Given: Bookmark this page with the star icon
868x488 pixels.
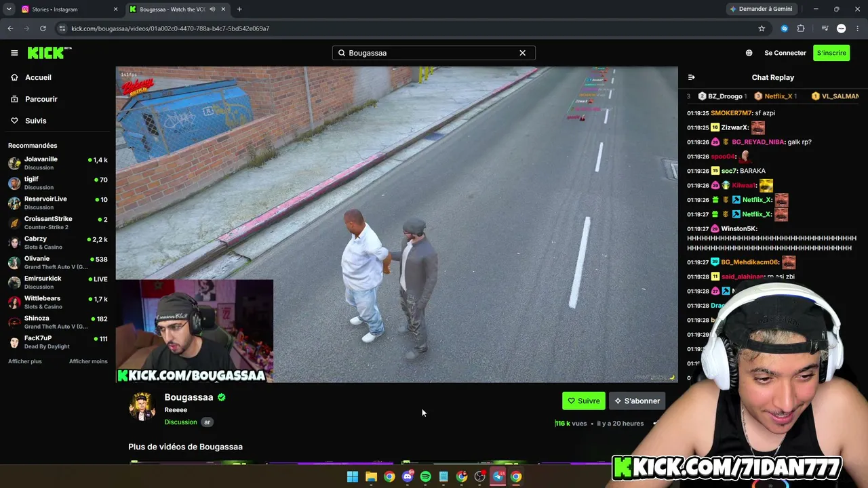Looking at the screenshot, I should point(762,28).
